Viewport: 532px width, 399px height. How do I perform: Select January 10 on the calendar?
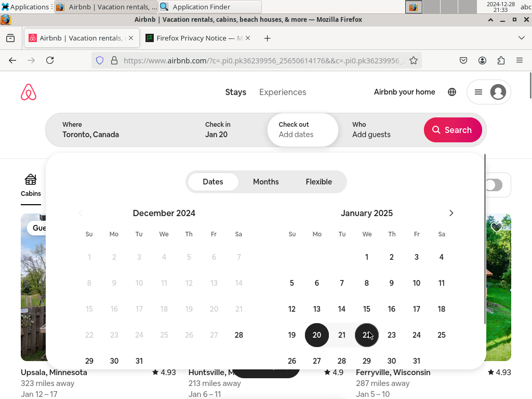click(x=416, y=283)
